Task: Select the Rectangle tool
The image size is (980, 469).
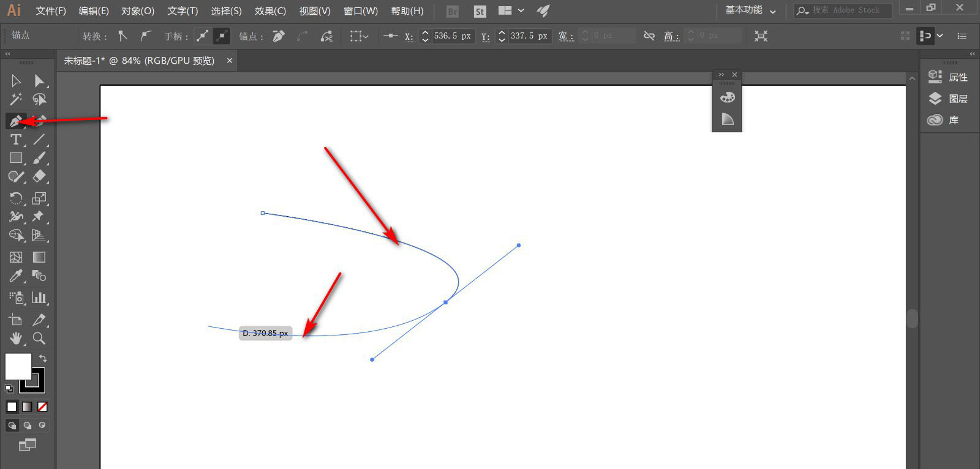Action: [16, 158]
